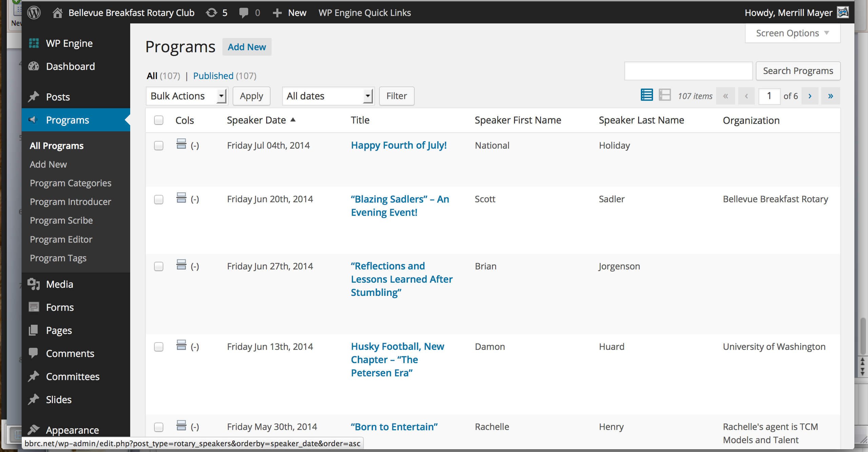Switch to excerpt view mode icon
Image resolution: width=868 pixels, height=452 pixels.
click(x=665, y=95)
